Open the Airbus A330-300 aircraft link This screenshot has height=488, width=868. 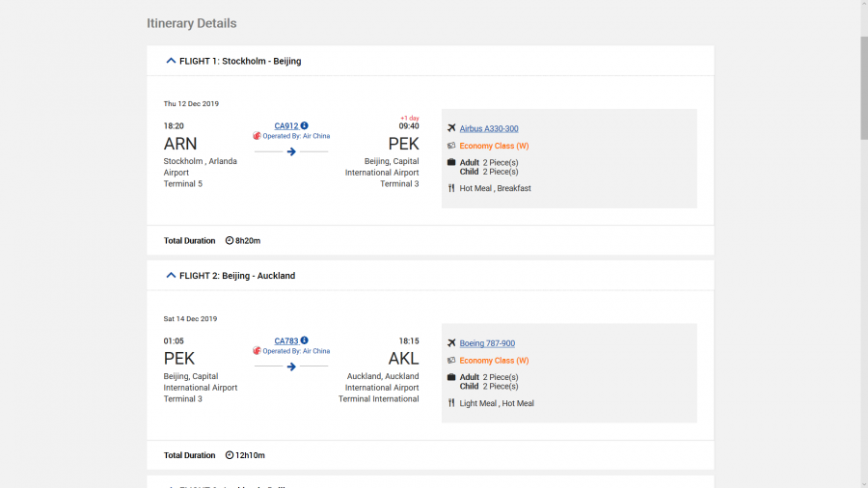click(489, 129)
